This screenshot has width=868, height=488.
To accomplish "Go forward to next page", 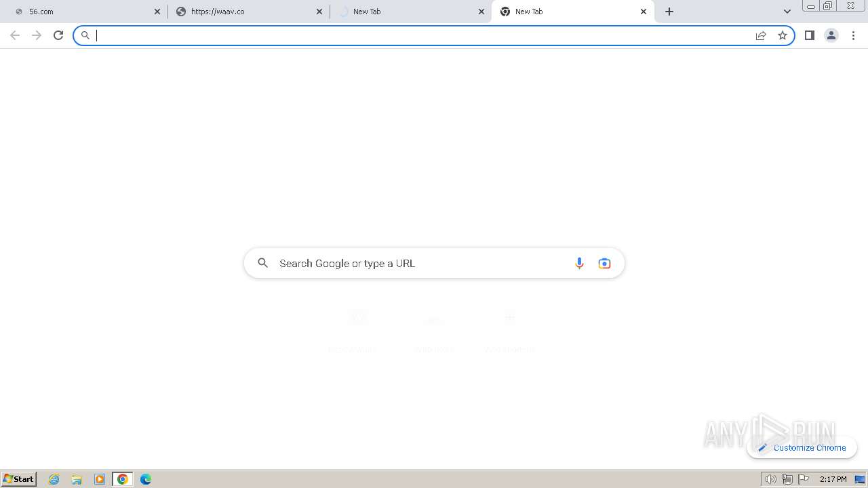I will point(37,35).
